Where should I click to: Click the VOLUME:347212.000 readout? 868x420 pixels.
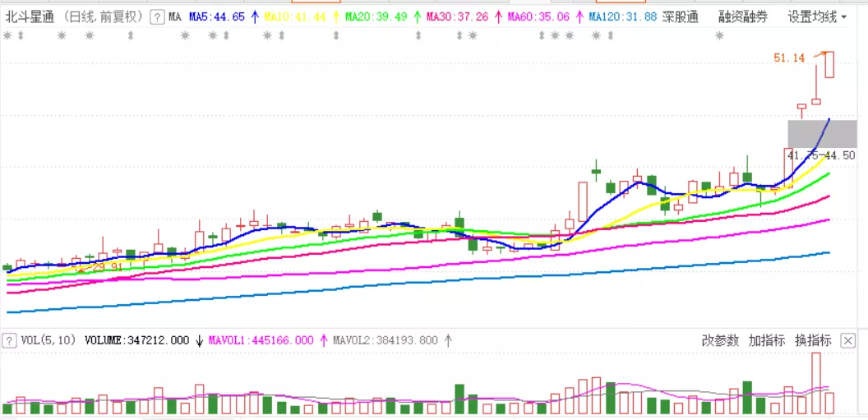(136, 340)
